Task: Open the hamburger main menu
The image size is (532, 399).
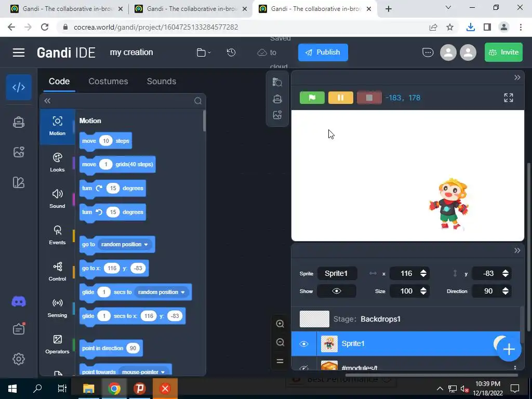Action: click(x=19, y=52)
